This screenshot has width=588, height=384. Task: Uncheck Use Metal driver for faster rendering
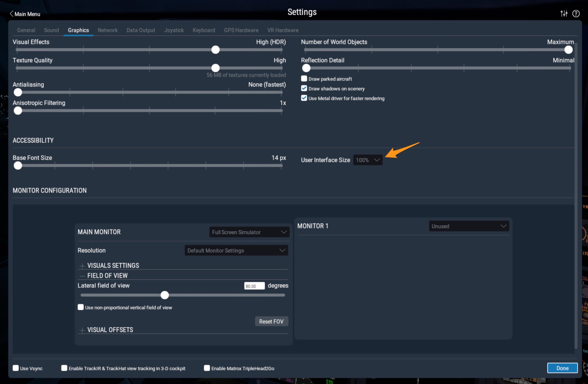[x=304, y=98]
